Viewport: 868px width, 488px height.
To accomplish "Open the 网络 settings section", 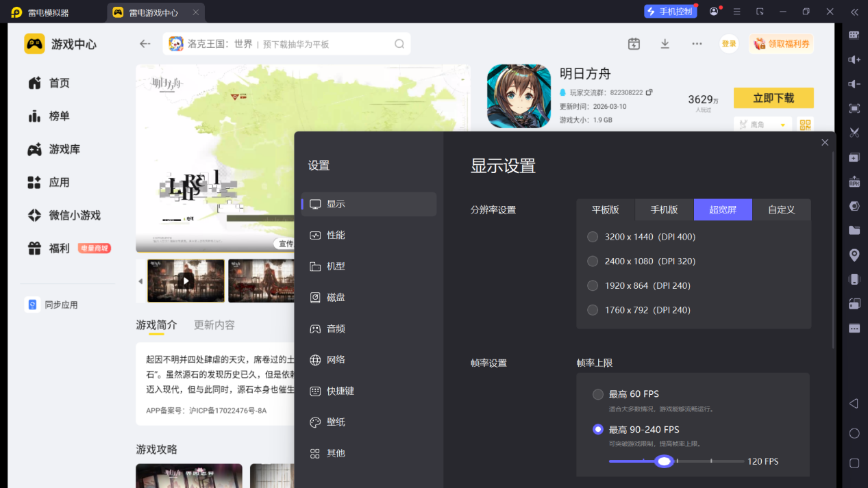I will [x=369, y=359].
